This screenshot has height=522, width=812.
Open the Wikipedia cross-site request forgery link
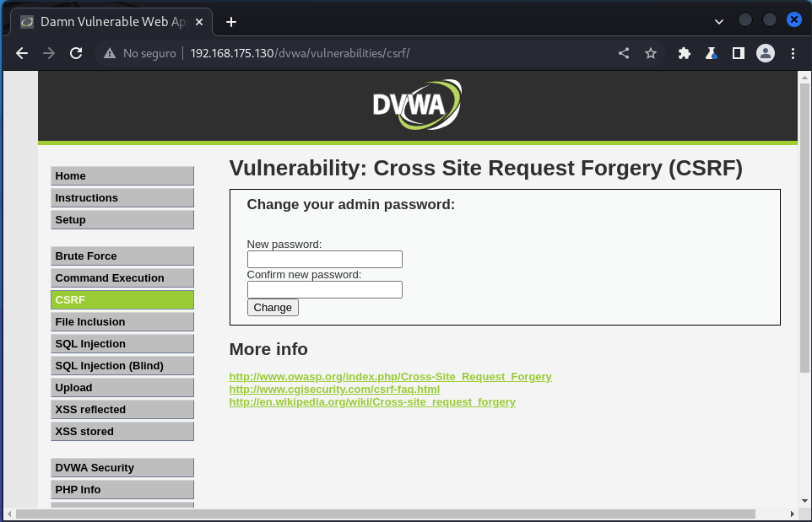pos(372,402)
